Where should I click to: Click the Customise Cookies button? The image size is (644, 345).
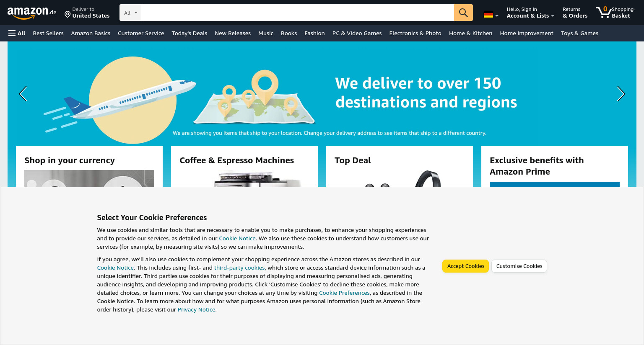click(519, 266)
